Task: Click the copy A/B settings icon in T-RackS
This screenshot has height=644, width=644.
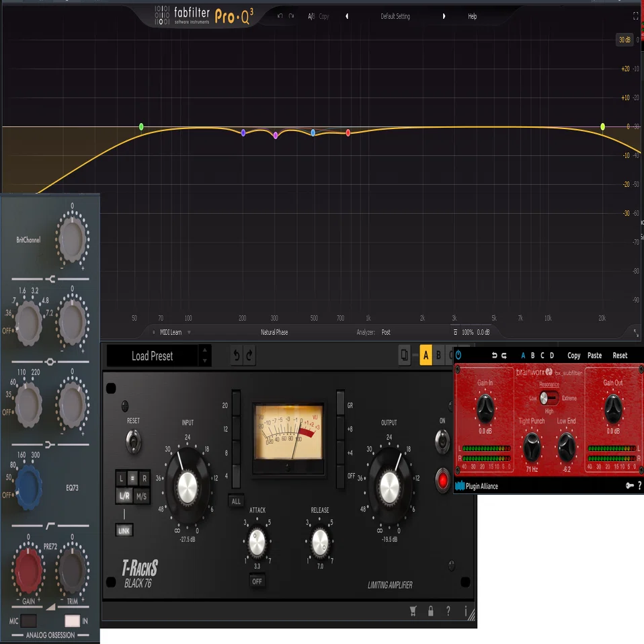Action: [x=405, y=355]
